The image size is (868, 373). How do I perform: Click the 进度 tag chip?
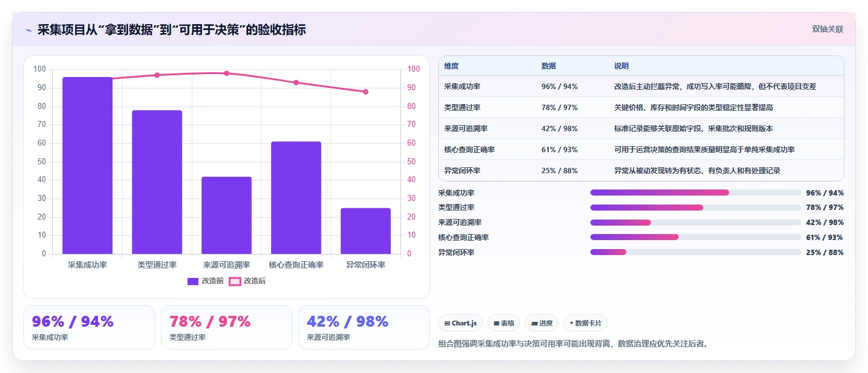542,323
